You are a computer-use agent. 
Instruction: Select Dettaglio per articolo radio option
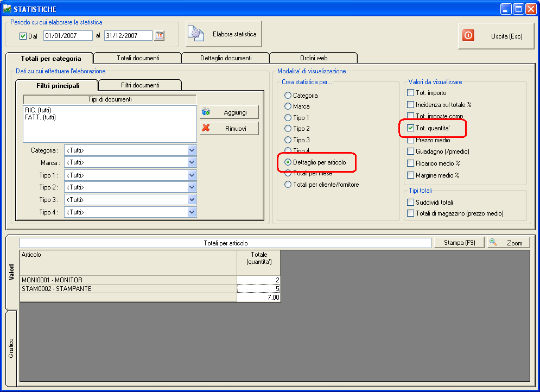tap(288, 162)
